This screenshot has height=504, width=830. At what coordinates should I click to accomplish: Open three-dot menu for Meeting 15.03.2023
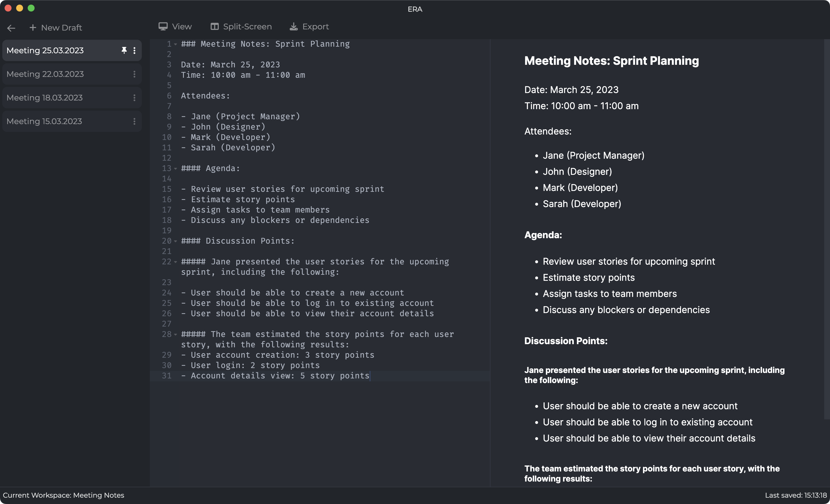(x=134, y=121)
